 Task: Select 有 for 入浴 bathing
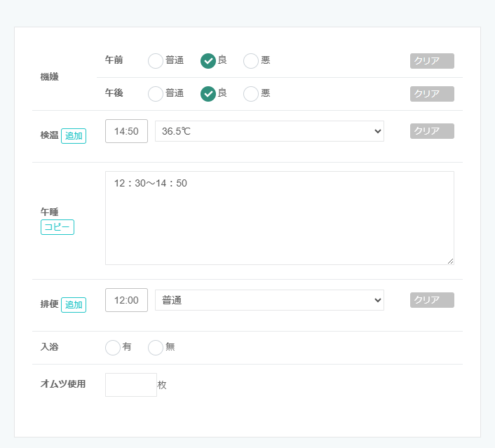coord(113,348)
